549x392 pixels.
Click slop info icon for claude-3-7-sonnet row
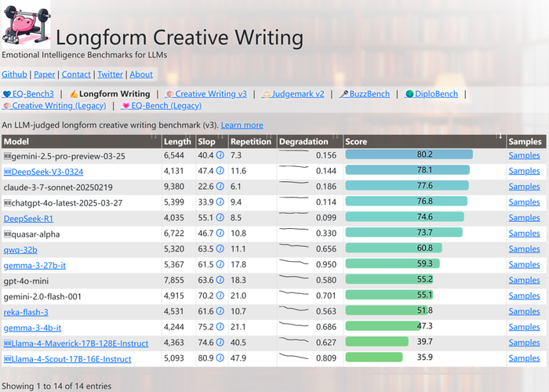(x=220, y=187)
